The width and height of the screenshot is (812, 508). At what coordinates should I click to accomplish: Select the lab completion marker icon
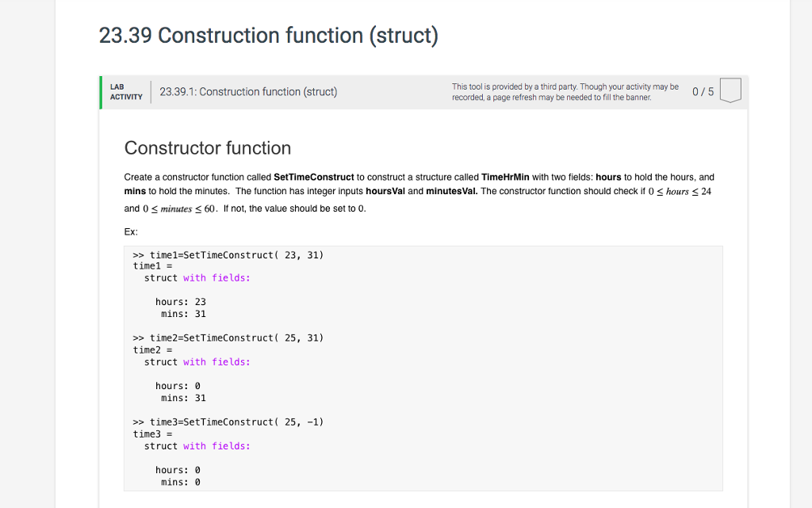coord(729,91)
